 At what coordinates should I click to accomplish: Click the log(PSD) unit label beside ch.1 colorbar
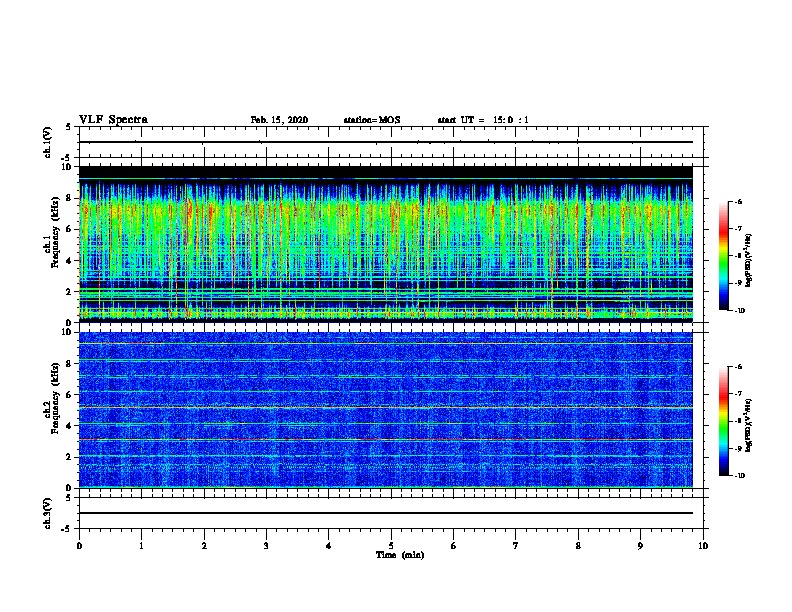(x=749, y=260)
